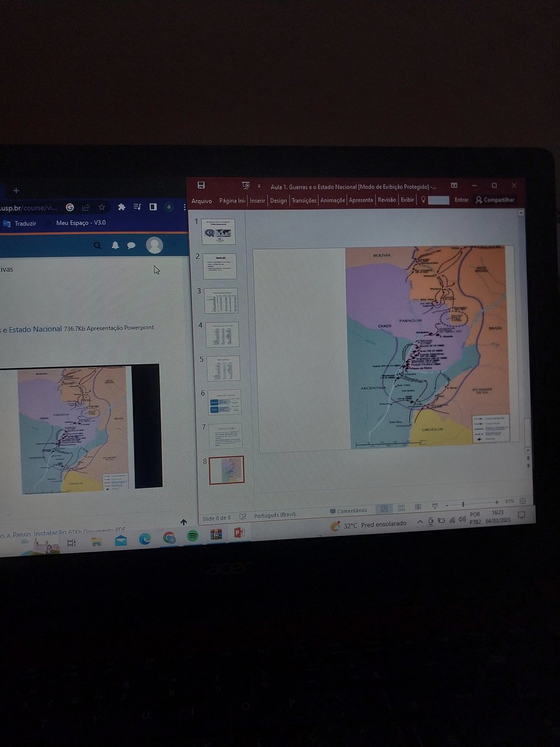Image resolution: width=560 pixels, height=747 pixels.
Task: Bookmark this page with star icon
Action: point(101,207)
